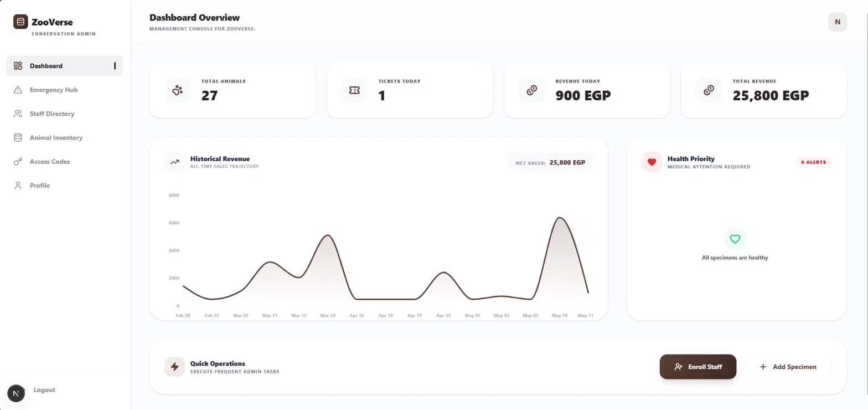868x410 pixels.
Task: Open the Profile page
Action: (65, 186)
